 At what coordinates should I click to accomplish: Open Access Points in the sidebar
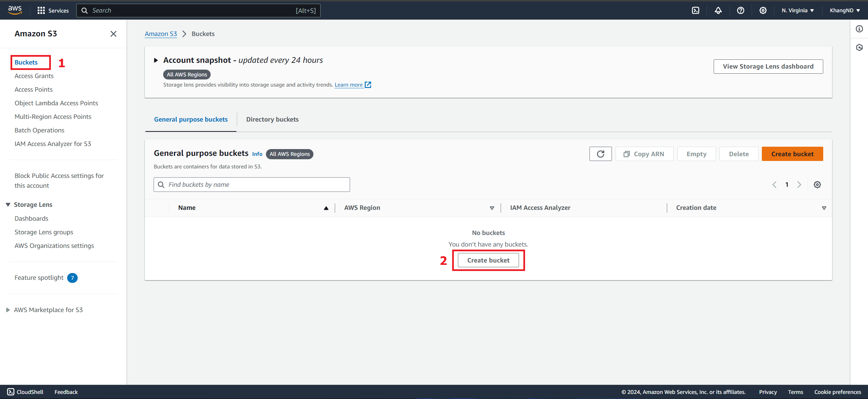[34, 89]
